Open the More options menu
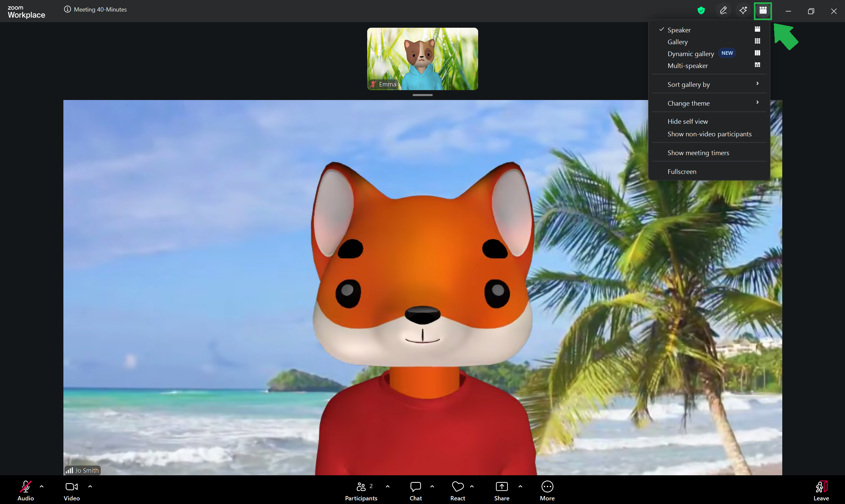The image size is (845, 504). [x=547, y=491]
